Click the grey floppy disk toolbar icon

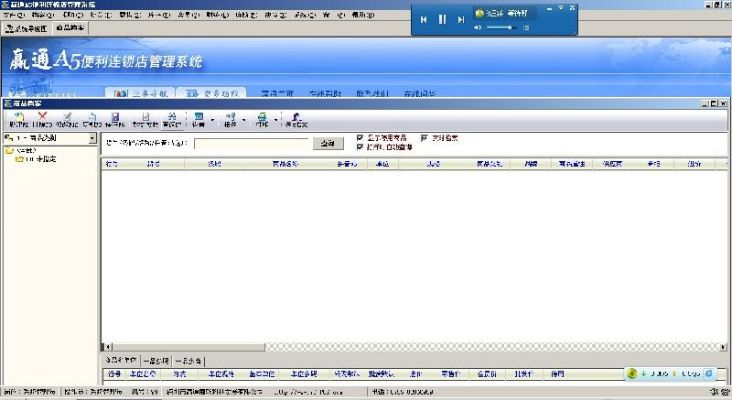coord(145,119)
